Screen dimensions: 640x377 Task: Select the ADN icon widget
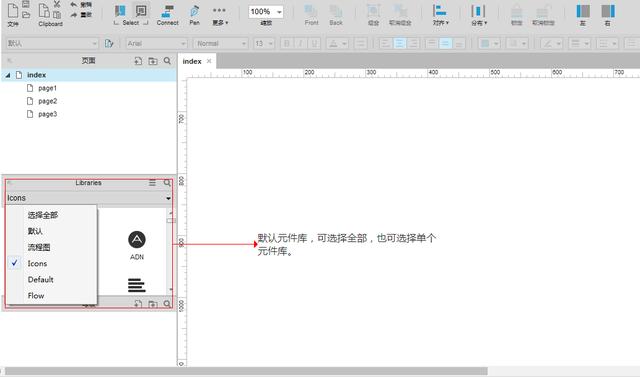[x=137, y=245]
